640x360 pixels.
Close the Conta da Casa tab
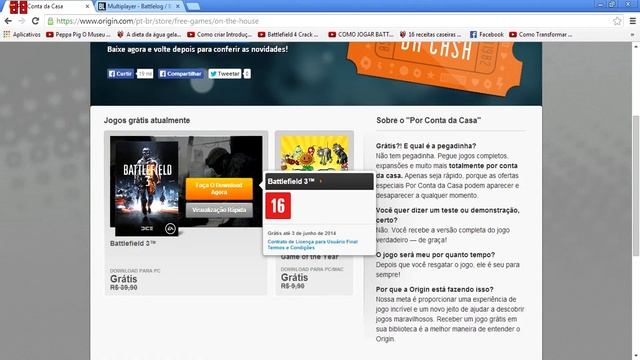pos(87,7)
